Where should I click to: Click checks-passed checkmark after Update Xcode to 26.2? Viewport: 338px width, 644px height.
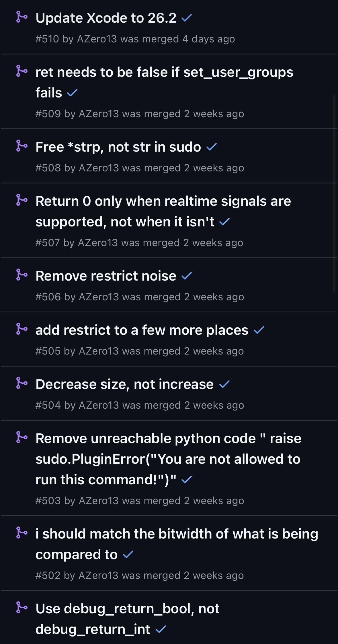pos(187,18)
